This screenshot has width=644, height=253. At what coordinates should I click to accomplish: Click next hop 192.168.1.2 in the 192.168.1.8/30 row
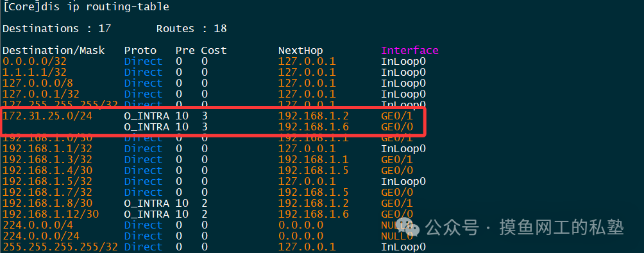coord(314,203)
